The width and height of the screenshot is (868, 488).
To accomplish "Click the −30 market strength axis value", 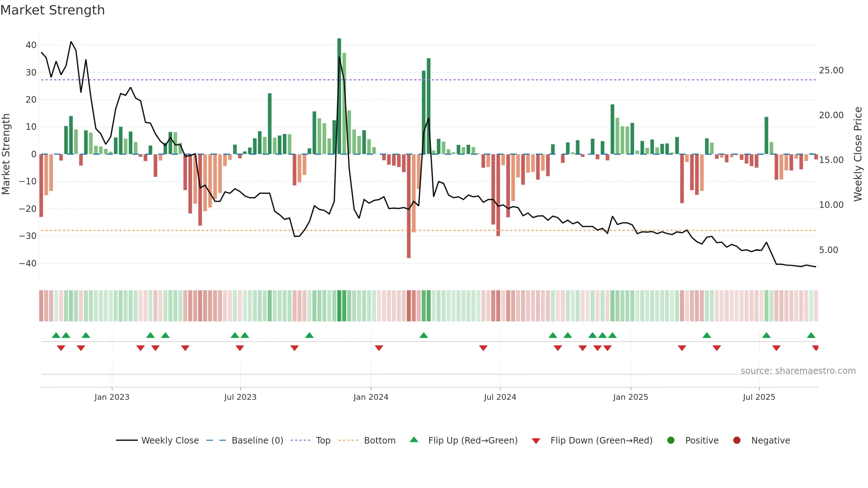I will (28, 236).
